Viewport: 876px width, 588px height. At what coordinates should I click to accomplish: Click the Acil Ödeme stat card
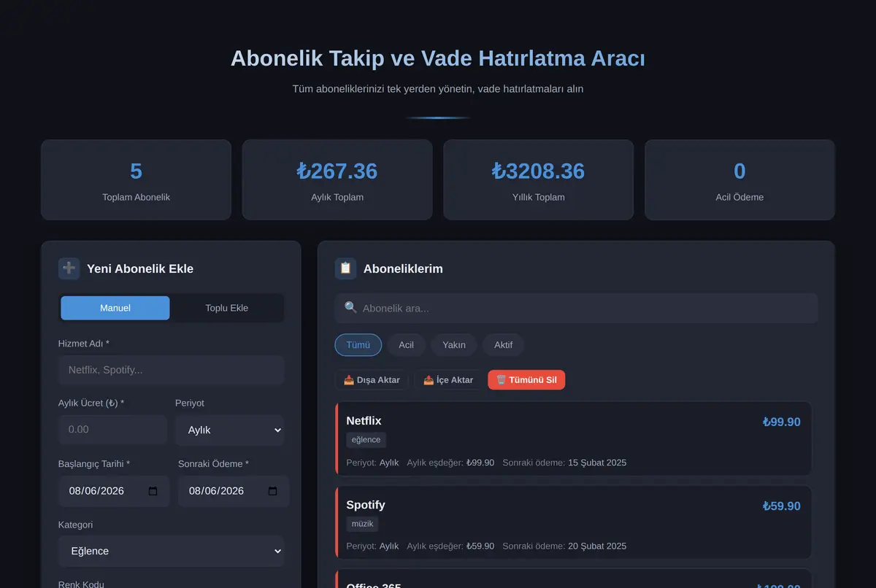coord(739,179)
